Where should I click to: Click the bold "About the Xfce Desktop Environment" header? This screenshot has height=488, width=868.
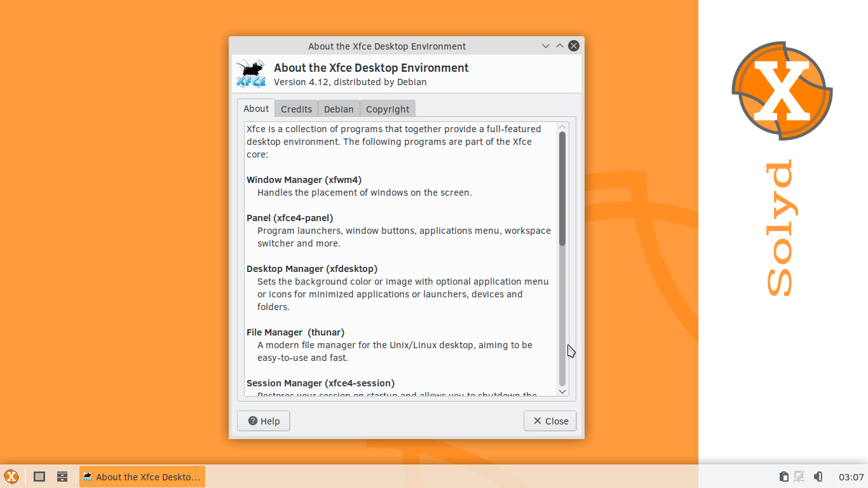(x=371, y=68)
